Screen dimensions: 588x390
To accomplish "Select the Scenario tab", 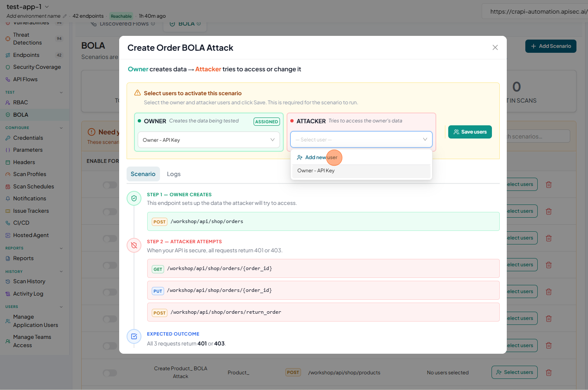I will tap(143, 174).
